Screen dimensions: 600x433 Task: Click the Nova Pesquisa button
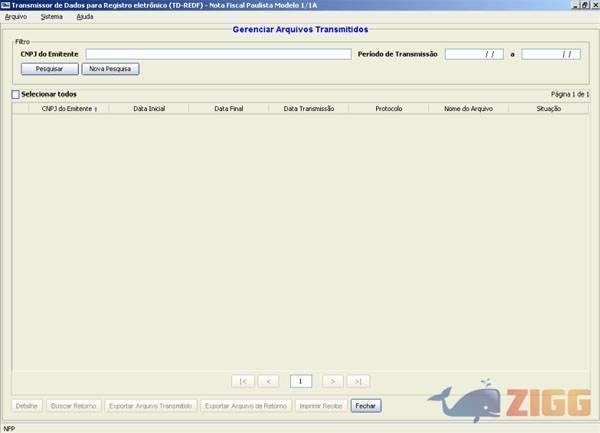110,69
